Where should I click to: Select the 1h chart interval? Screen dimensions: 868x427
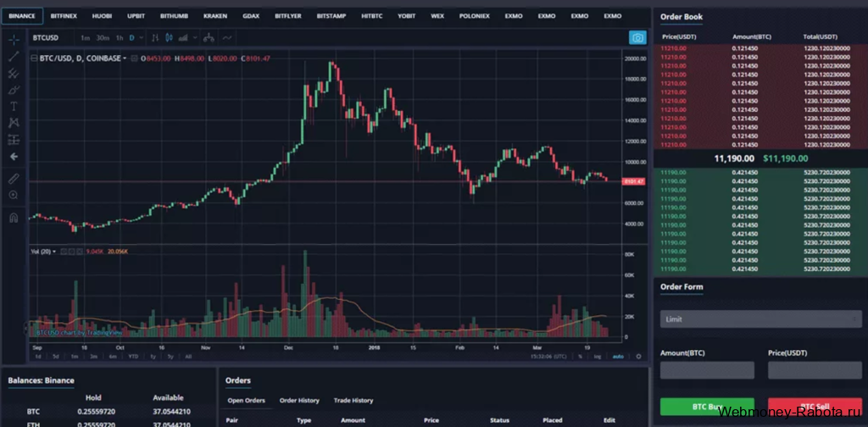click(120, 38)
